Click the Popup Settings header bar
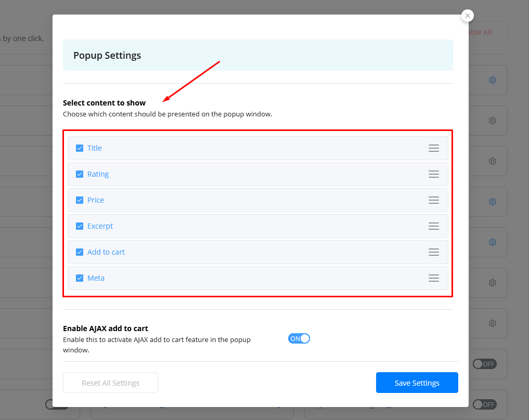 click(x=257, y=55)
